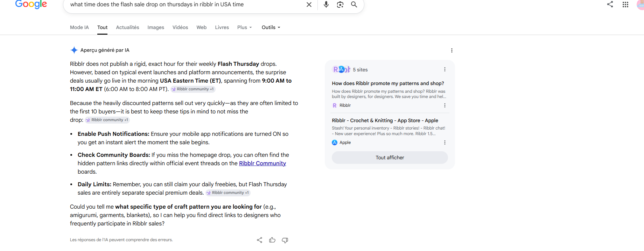The image size is (644, 251).
Task: Open 'How does Ribblr promote my patterns' result
Action: click(x=388, y=83)
